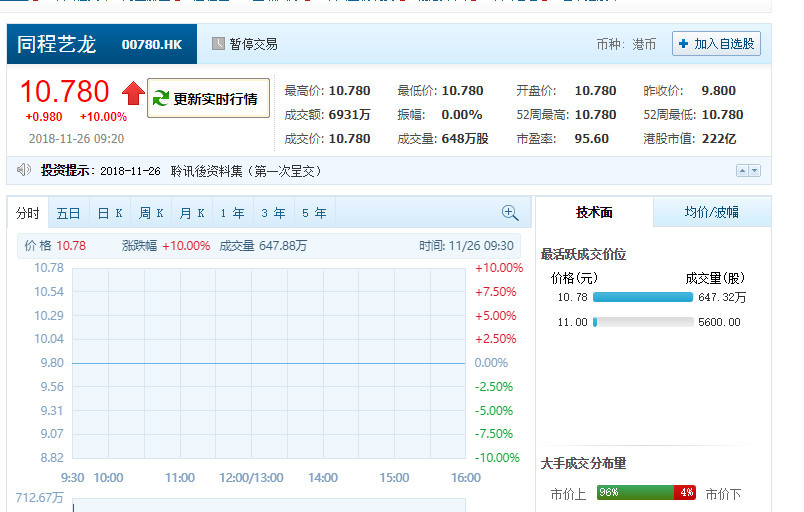The image size is (804, 512).
Task: Click the red up-arrow price indicator
Action: [x=133, y=93]
